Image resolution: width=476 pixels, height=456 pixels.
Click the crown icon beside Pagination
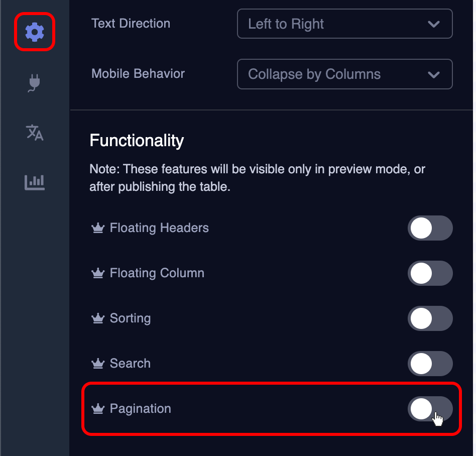click(x=97, y=409)
